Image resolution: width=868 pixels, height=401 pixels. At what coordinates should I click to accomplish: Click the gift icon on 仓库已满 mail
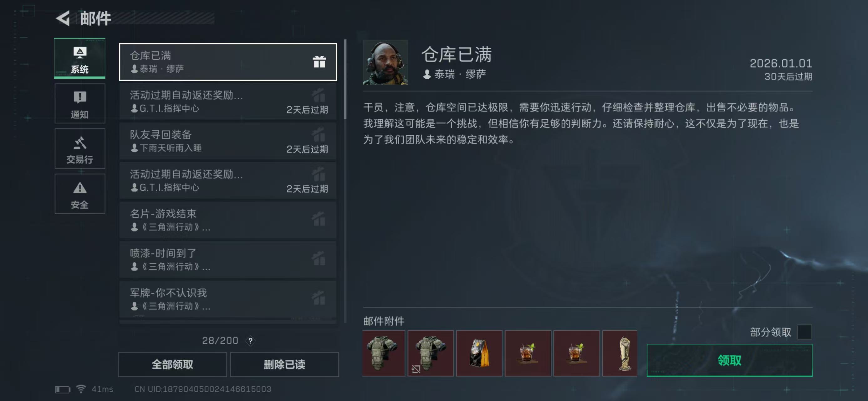pos(319,62)
